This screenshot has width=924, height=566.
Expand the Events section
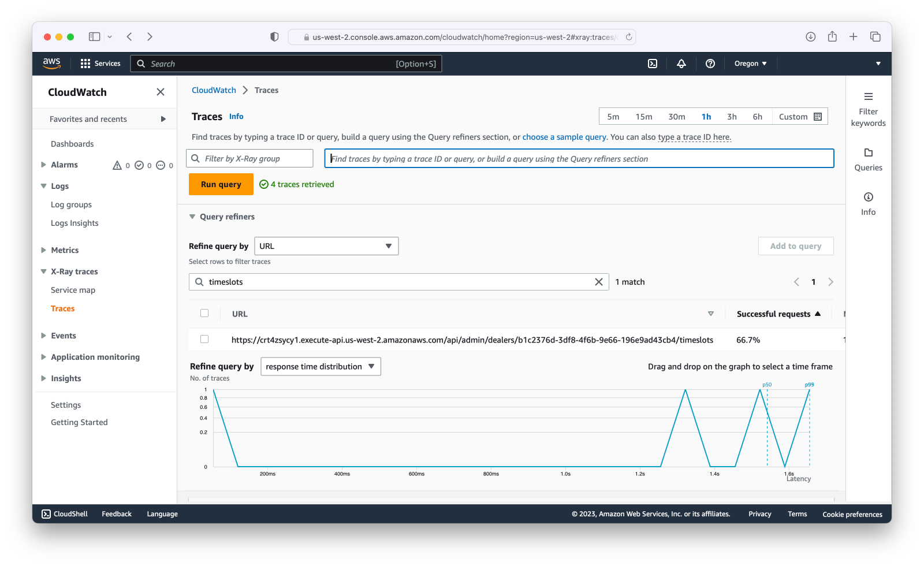click(x=43, y=336)
